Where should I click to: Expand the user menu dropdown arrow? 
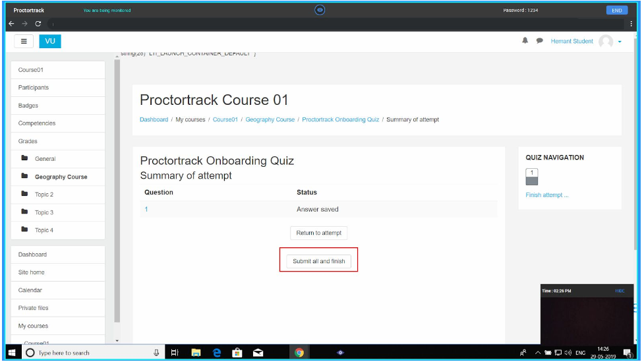click(620, 42)
